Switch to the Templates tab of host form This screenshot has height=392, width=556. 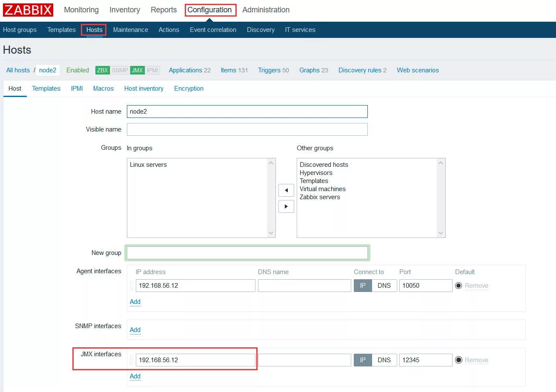coord(46,89)
